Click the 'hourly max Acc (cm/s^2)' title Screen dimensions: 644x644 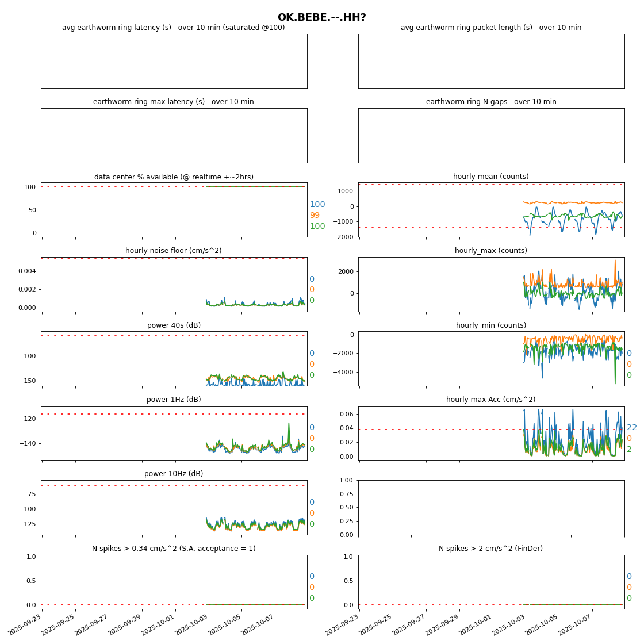point(491,400)
